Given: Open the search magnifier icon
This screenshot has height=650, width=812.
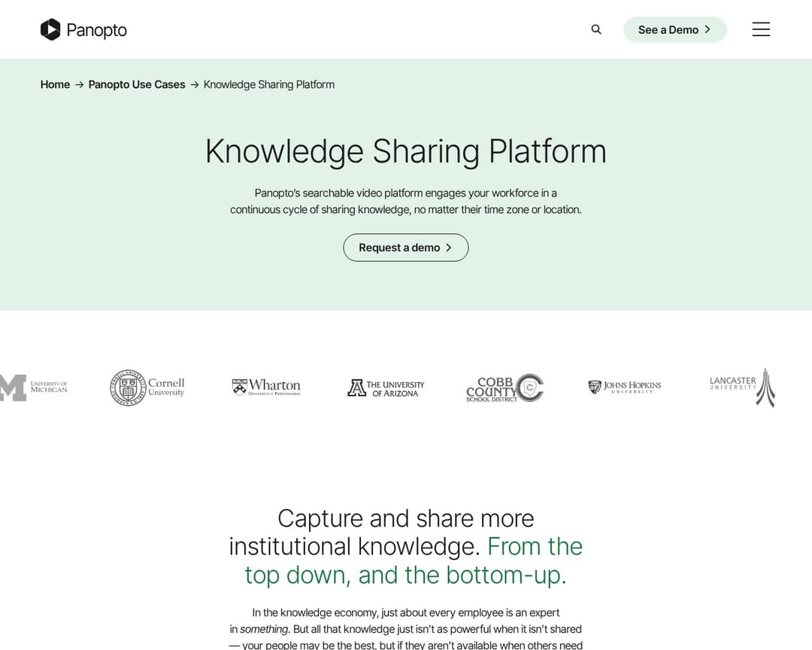Looking at the screenshot, I should pyautogui.click(x=596, y=29).
